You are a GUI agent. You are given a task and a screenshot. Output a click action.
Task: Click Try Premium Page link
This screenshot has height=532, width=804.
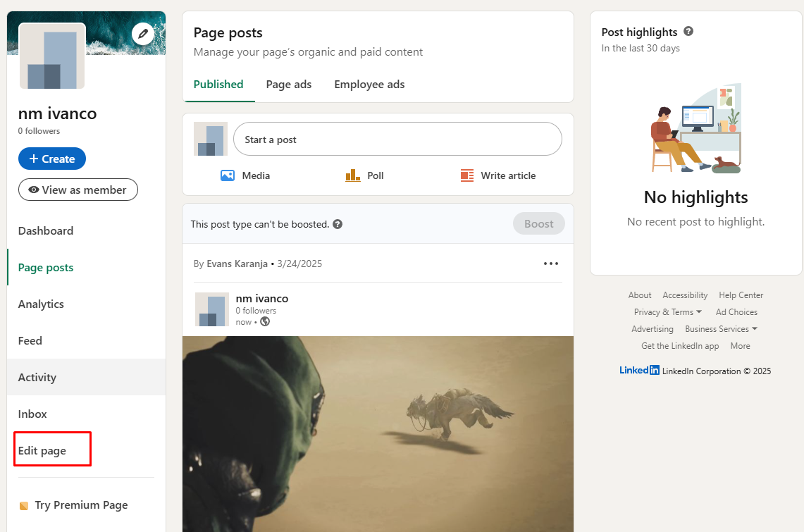tap(81, 505)
